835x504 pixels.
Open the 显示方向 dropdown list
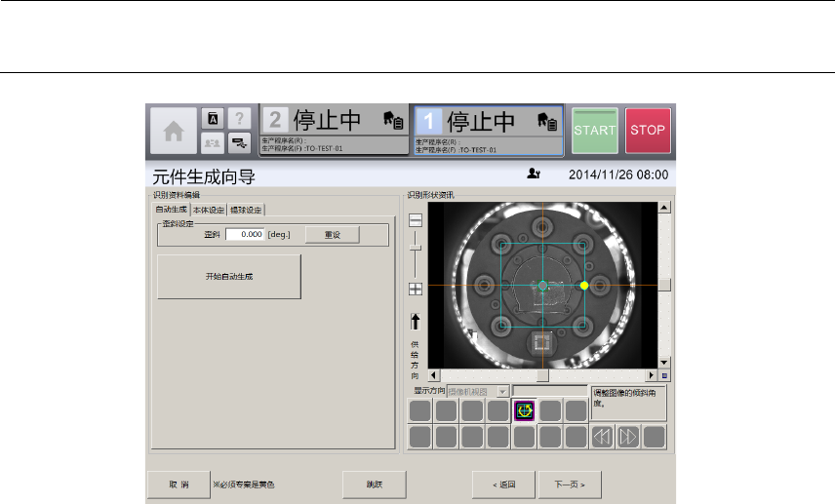click(503, 391)
